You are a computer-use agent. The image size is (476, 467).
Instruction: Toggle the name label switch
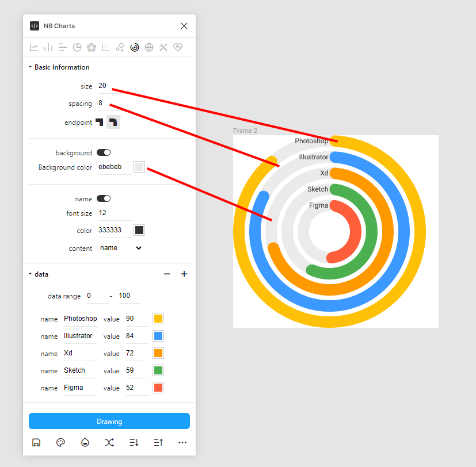coord(104,198)
